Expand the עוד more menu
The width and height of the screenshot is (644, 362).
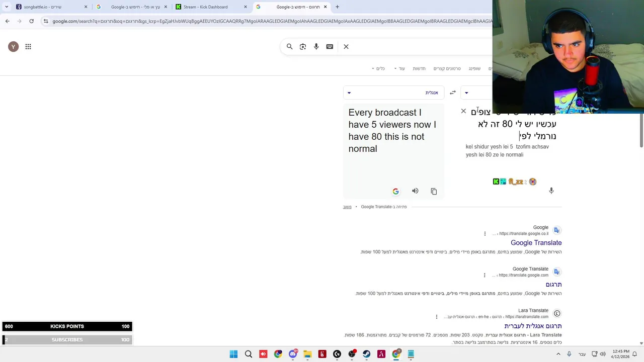point(399,68)
